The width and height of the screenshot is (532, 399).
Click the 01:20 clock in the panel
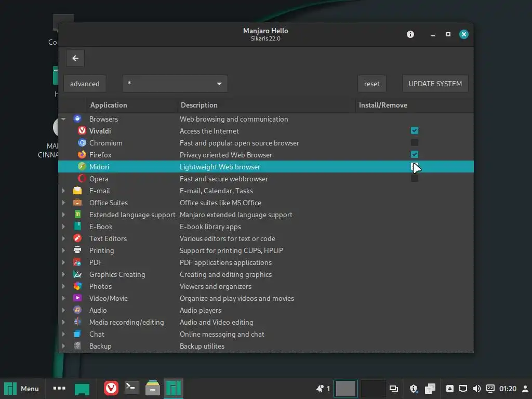pyautogui.click(x=508, y=389)
